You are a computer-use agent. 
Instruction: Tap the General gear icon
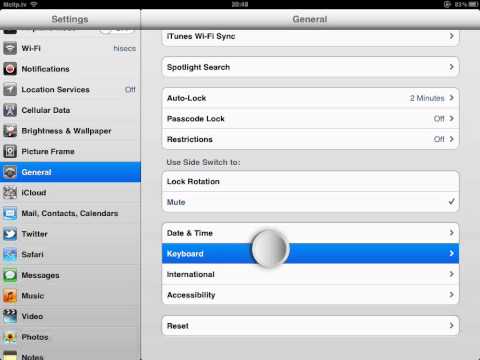click(10, 172)
